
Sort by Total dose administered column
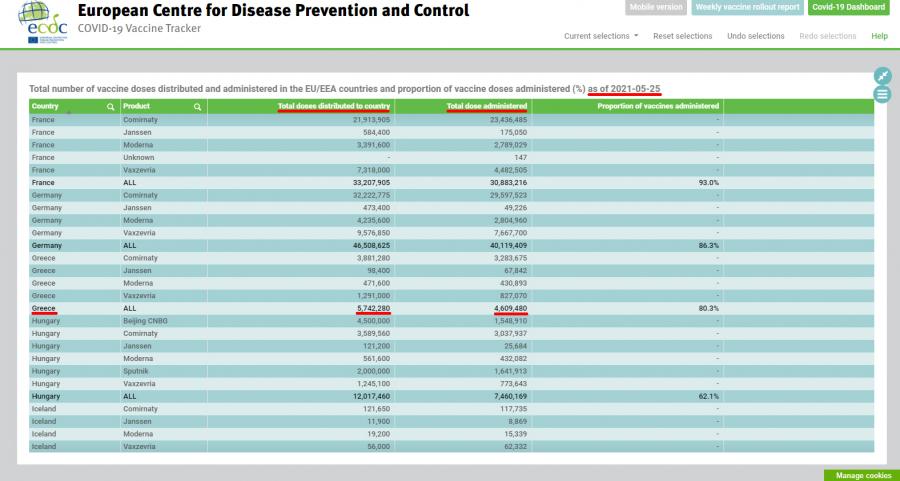click(486, 106)
